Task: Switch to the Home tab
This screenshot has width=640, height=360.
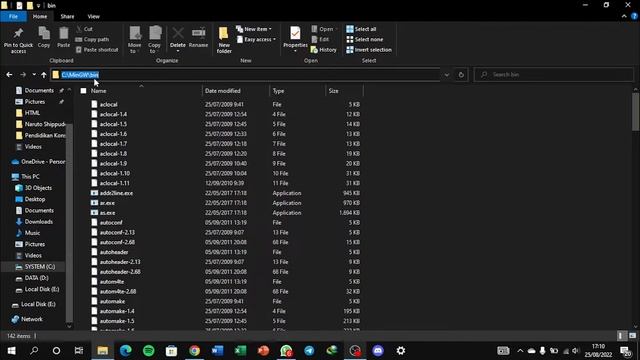Action: click(40, 16)
